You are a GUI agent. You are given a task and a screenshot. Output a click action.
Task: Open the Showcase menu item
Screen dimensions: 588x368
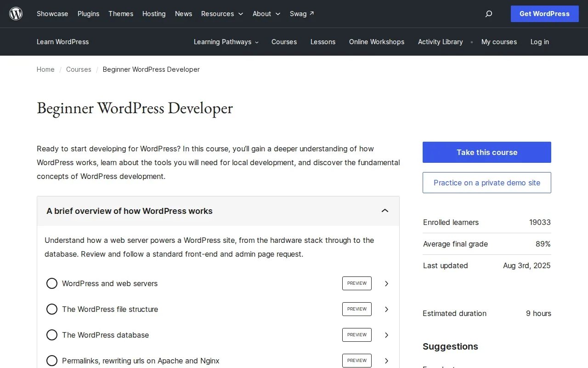click(52, 14)
